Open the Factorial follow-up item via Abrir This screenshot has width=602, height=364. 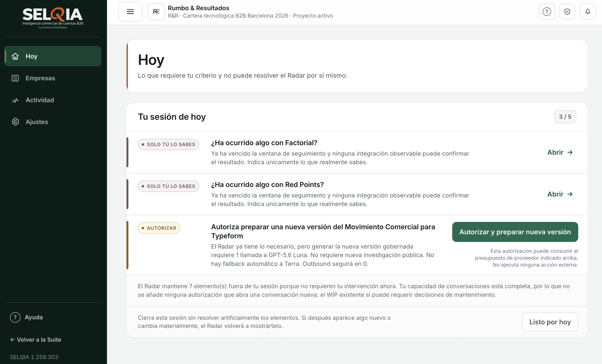click(560, 152)
